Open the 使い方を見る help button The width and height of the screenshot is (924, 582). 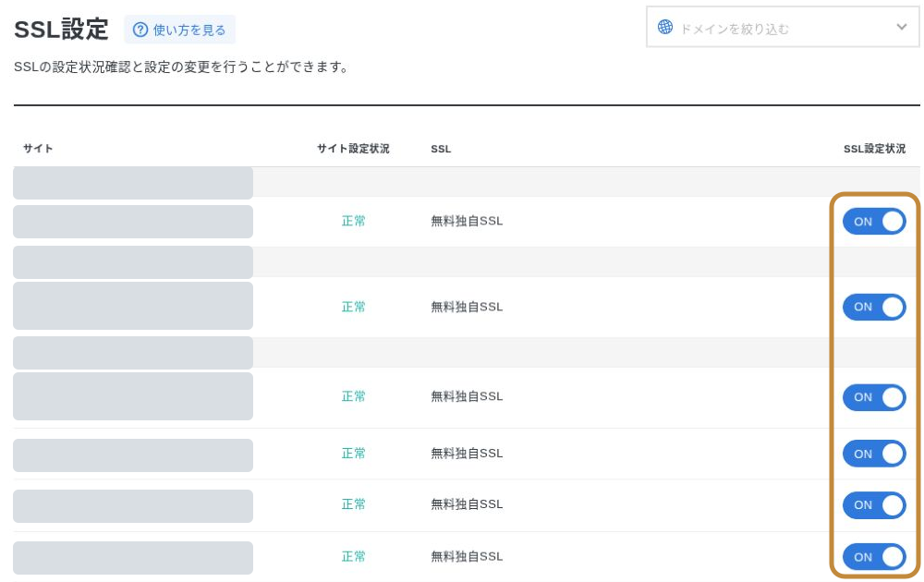(x=179, y=30)
